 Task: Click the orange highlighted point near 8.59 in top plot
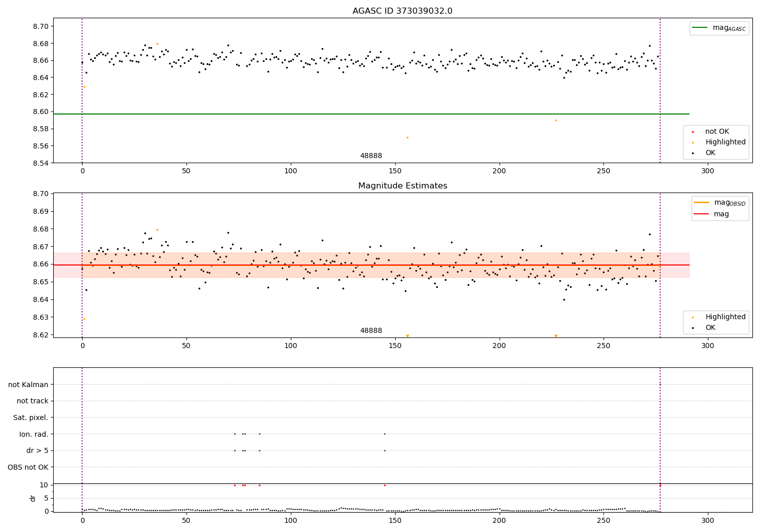(556, 120)
